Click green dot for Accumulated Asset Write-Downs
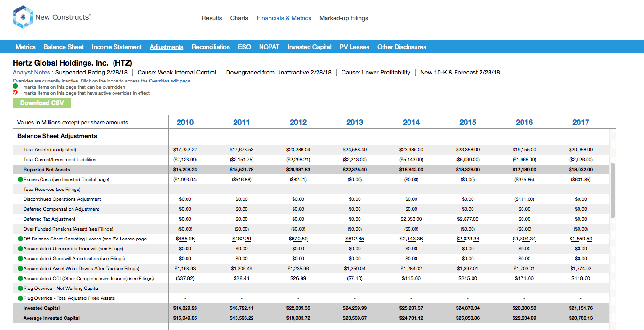This screenshot has width=644, height=330. (20, 269)
